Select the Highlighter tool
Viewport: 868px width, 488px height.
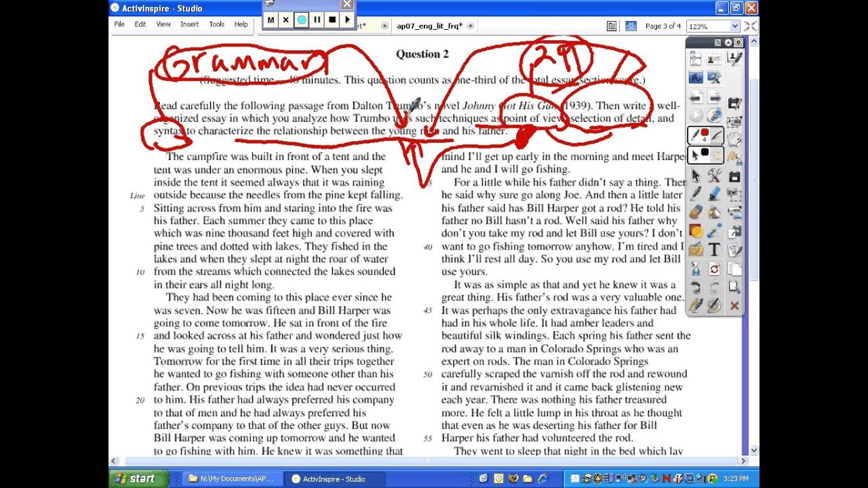coord(714,194)
